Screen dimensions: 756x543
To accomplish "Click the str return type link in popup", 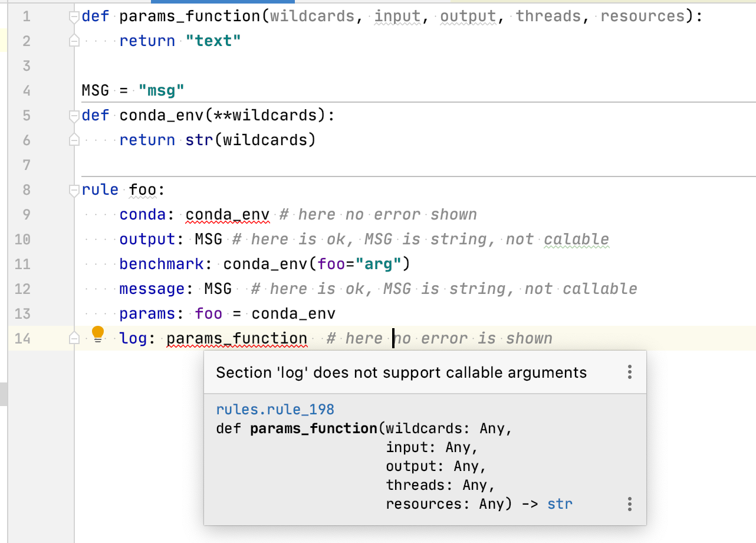I will [559, 504].
